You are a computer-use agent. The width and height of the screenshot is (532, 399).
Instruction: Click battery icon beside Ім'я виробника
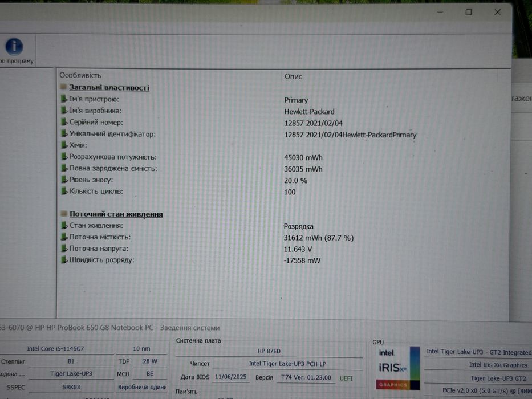[x=64, y=110]
